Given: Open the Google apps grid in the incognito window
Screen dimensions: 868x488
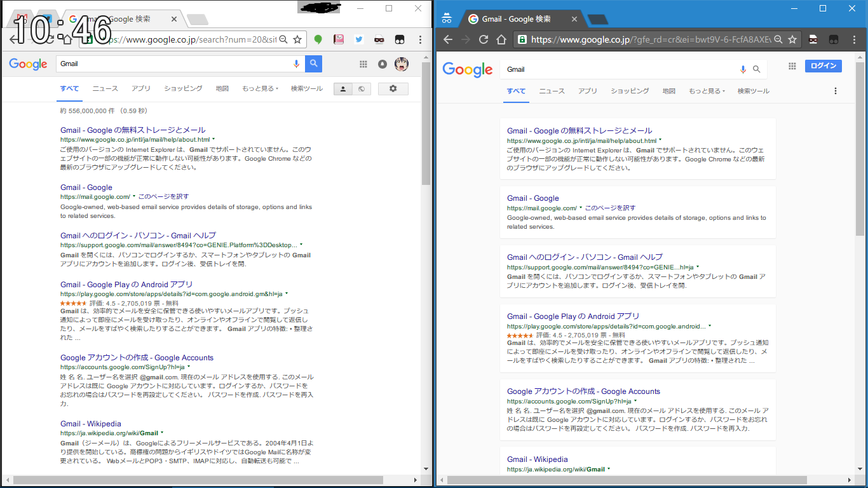Looking at the screenshot, I should coord(792,66).
